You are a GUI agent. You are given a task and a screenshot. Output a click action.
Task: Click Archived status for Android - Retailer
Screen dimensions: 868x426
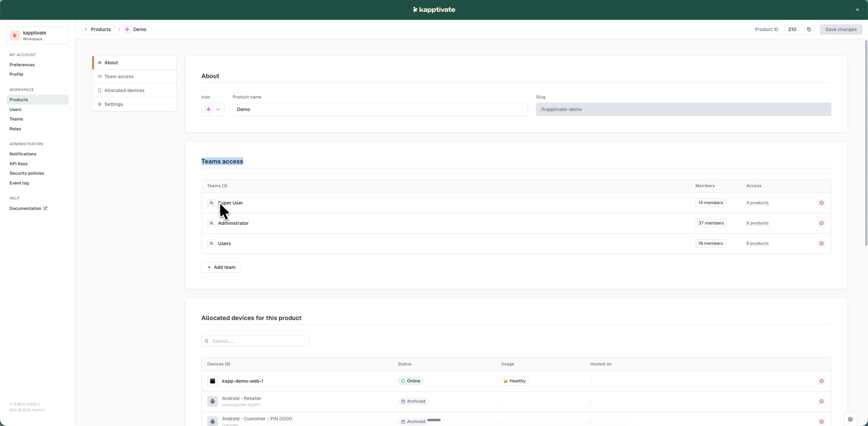tap(413, 401)
